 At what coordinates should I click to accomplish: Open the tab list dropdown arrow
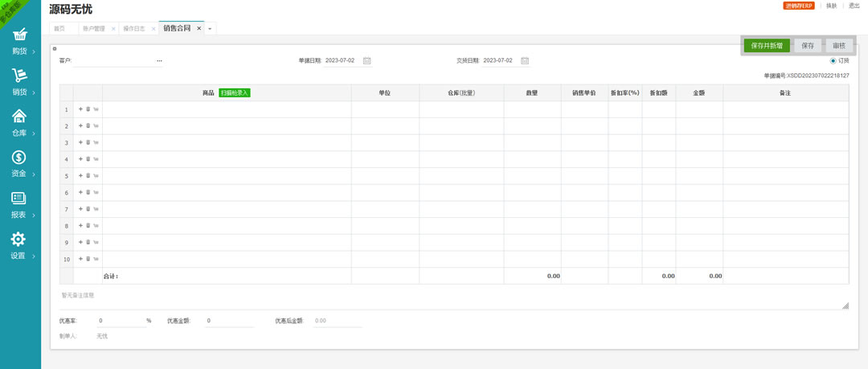coord(210,29)
